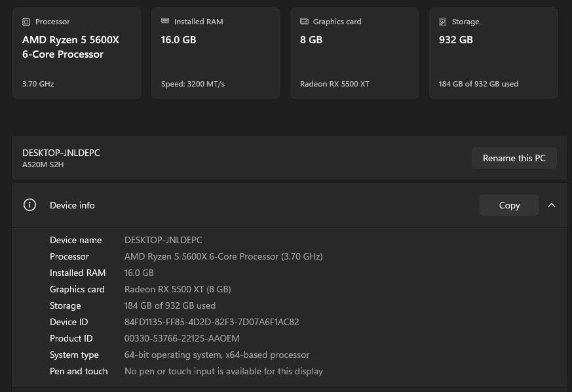Open the Installed RAM 16.0 GB card
The width and height of the screenshot is (572, 392).
pyautogui.click(x=216, y=53)
